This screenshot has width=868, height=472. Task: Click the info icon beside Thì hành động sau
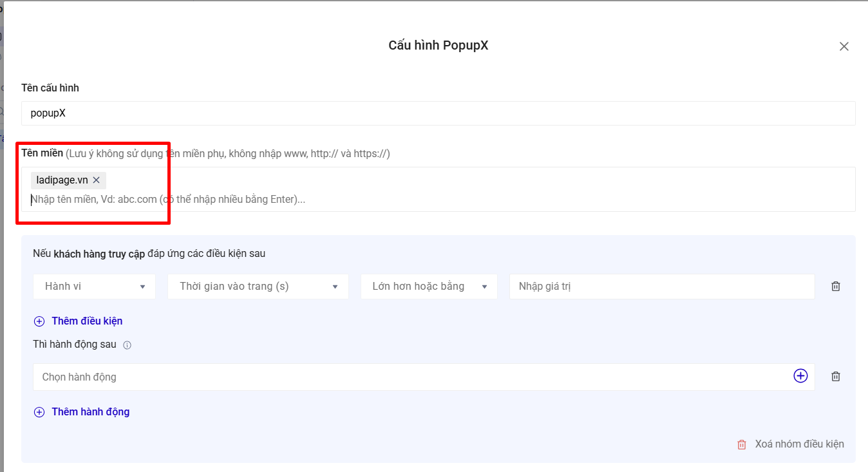tap(127, 345)
